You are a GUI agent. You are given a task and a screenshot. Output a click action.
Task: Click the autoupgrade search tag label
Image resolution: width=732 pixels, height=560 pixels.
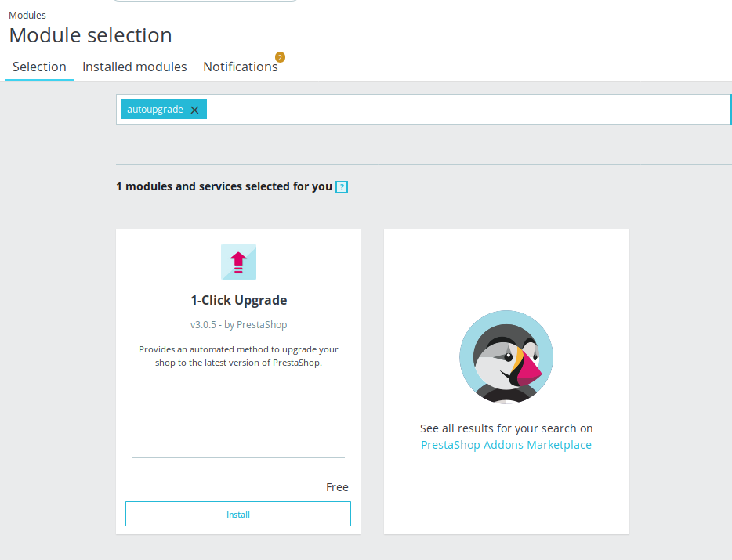point(155,109)
